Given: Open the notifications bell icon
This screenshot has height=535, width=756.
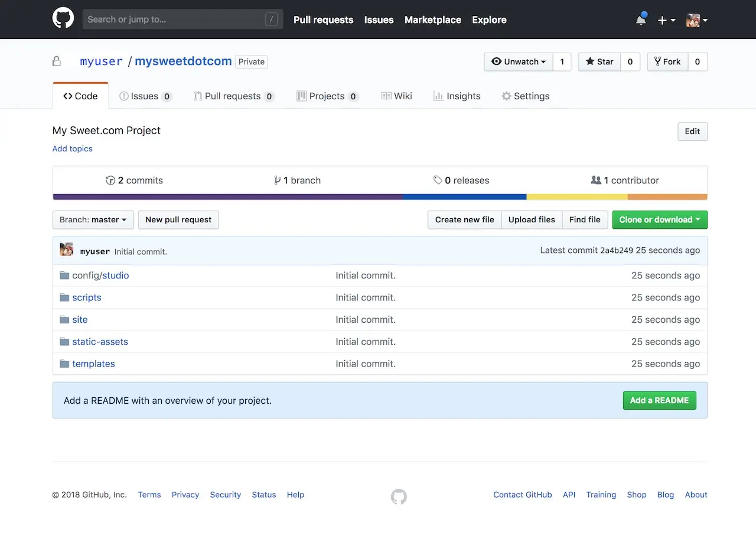Looking at the screenshot, I should tap(641, 20).
